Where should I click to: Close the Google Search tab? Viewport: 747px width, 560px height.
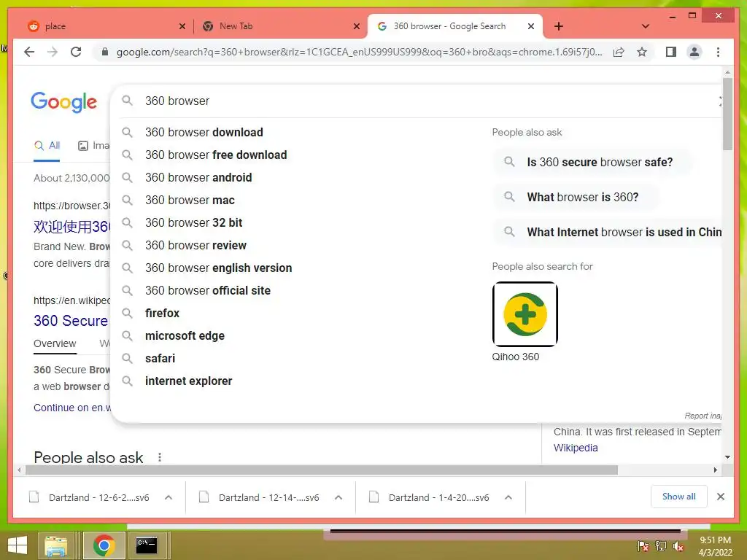point(531,26)
